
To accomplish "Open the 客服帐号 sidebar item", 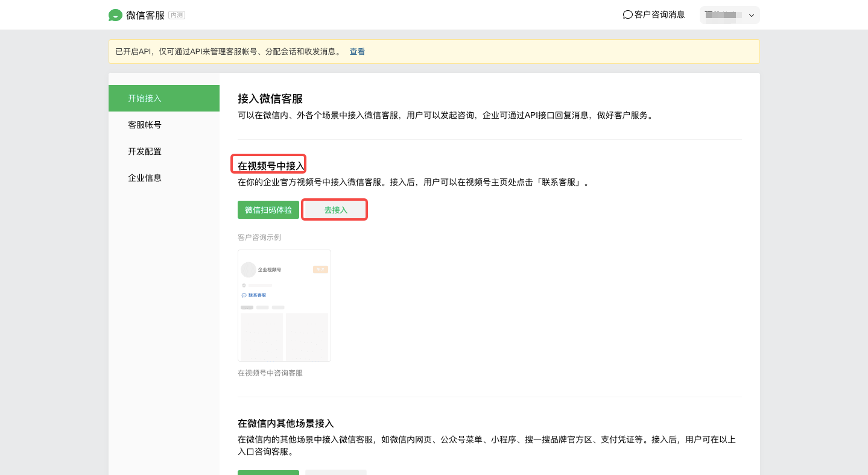I will [x=164, y=125].
